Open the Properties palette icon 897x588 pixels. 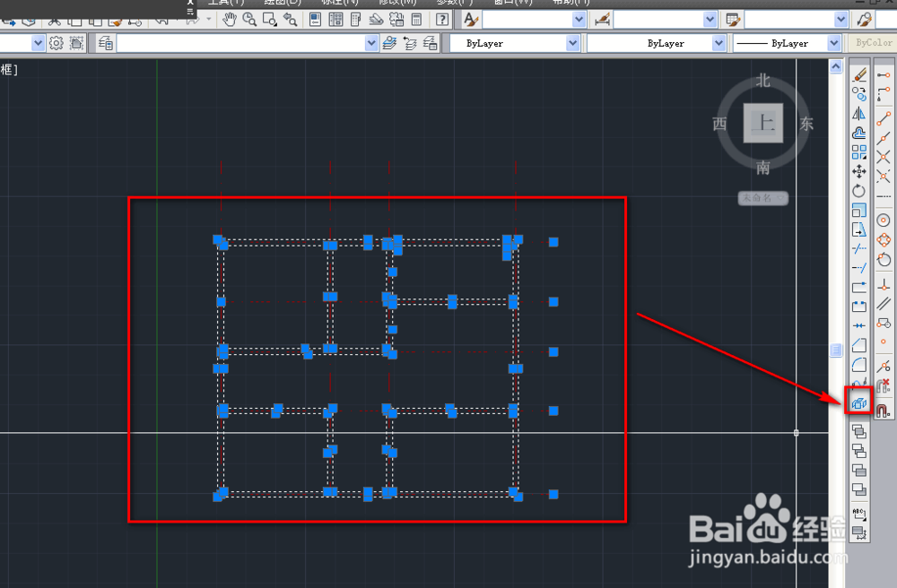coord(315,20)
